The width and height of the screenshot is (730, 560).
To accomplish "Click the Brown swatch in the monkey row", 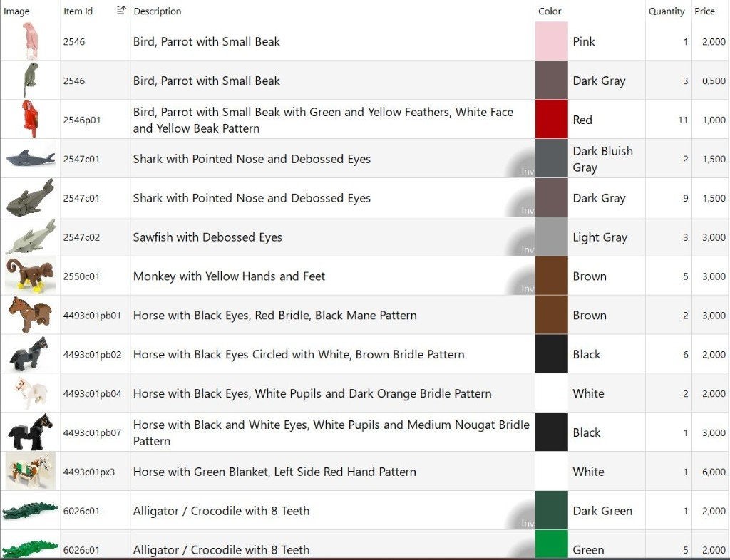I will (551, 276).
